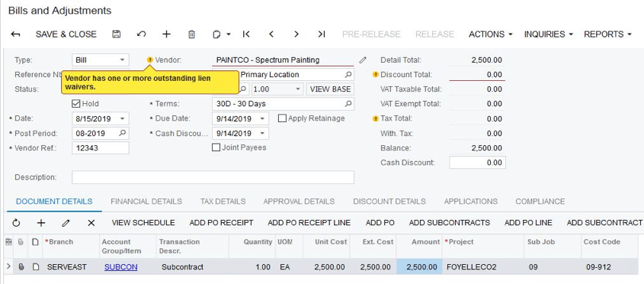Open the currency rate 1.00 dropdown

click(298, 89)
